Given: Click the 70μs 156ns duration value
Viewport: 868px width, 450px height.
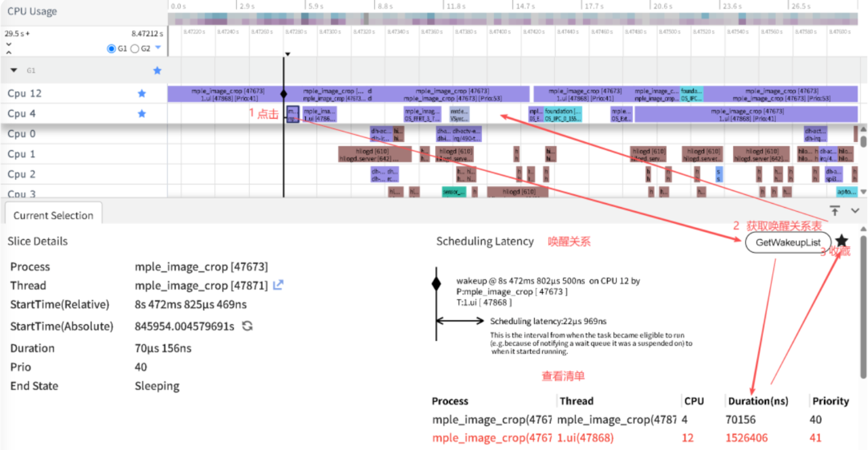Looking at the screenshot, I should 163,348.
